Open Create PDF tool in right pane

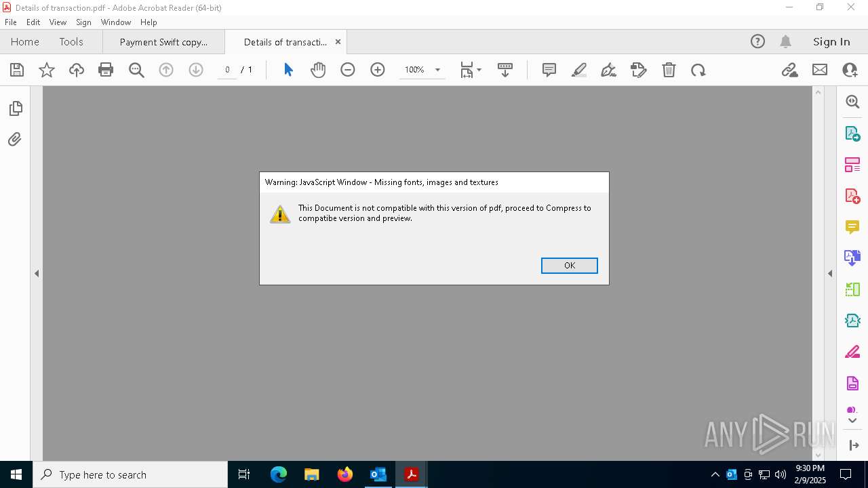(x=852, y=196)
